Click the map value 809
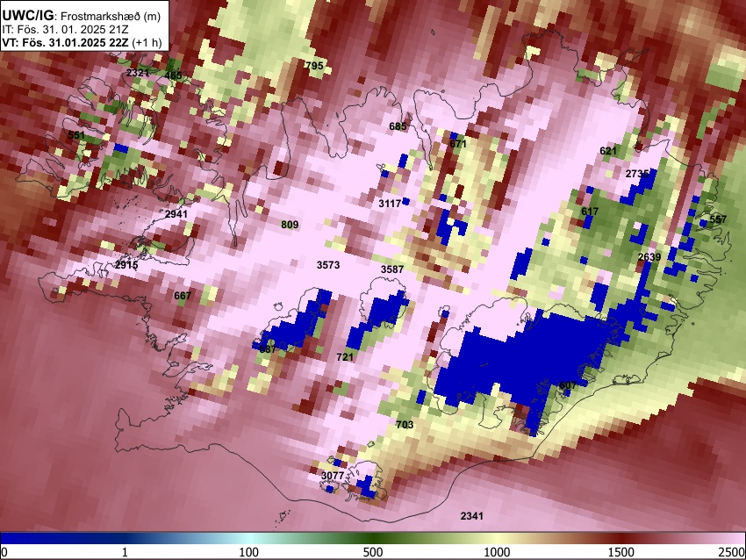The height and width of the screenshot is (560, 746). pos(290,225)
